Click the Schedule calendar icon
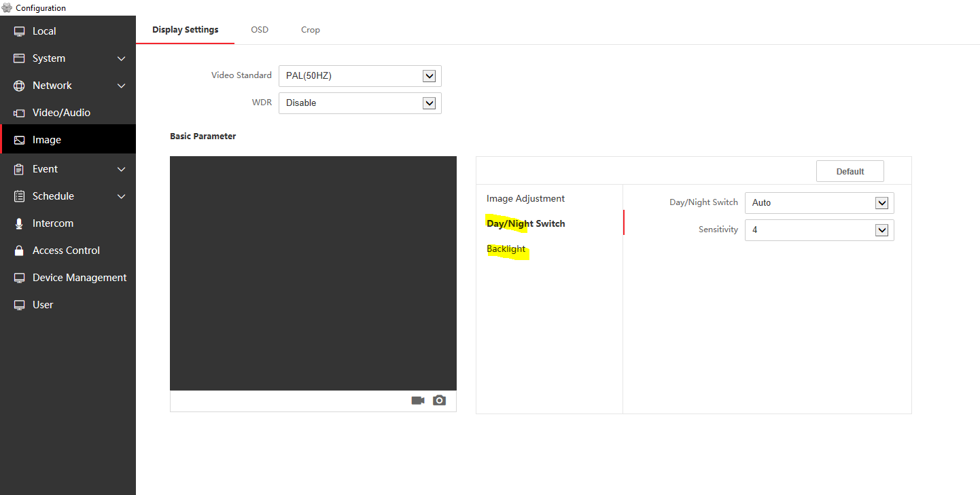The image size is (980, 495). pyautogui.click(x=19, y=196)
